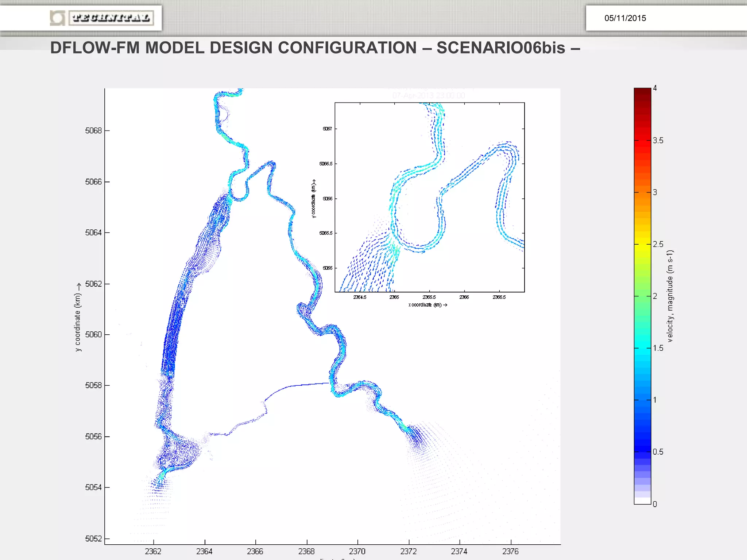Click x-axis tick label 2372
The height and width of the screenshot is (560, 747).
(409, 551)
